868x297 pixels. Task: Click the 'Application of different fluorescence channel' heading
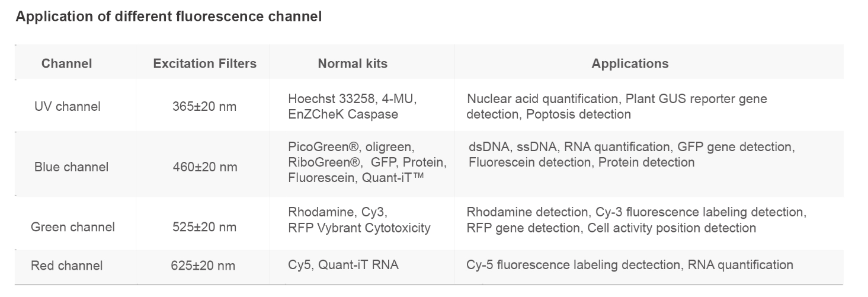(x=169, y=17)
